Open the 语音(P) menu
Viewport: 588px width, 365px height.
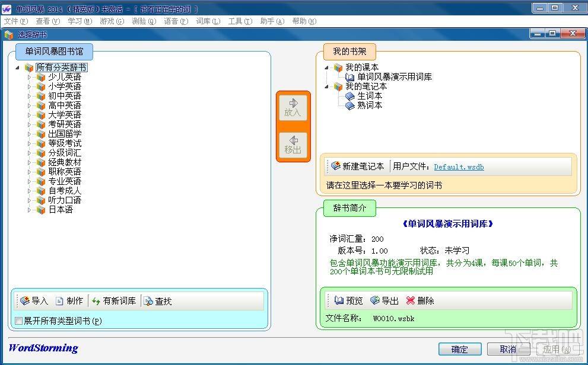pyautogui.click(x=176, y=21)
